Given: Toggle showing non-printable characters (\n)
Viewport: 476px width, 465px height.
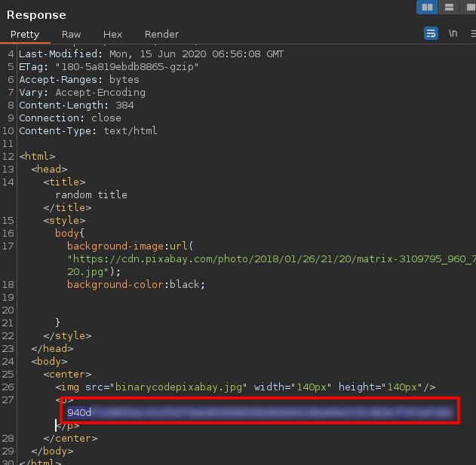Looking at the screenshot, I should tap(453, 34).
